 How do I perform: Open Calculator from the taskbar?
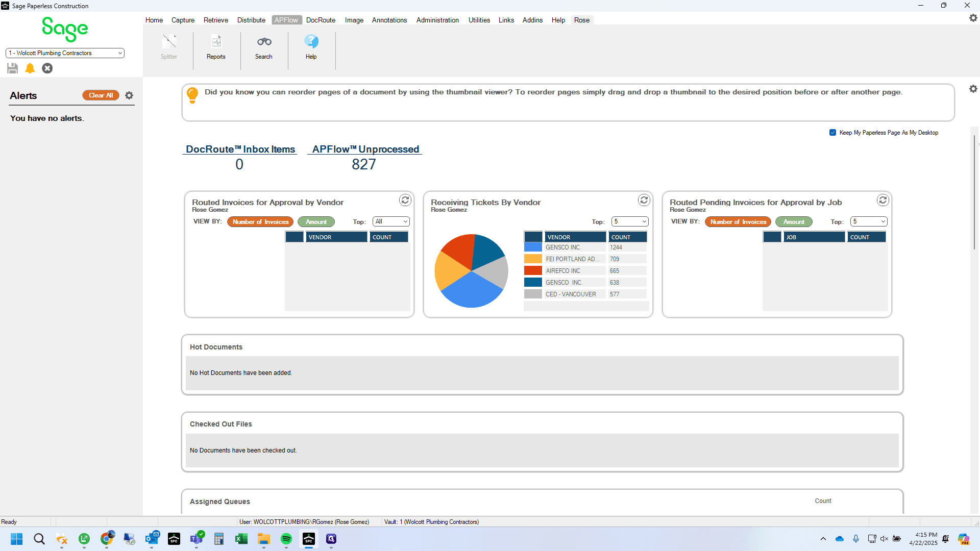click(219, 539)
